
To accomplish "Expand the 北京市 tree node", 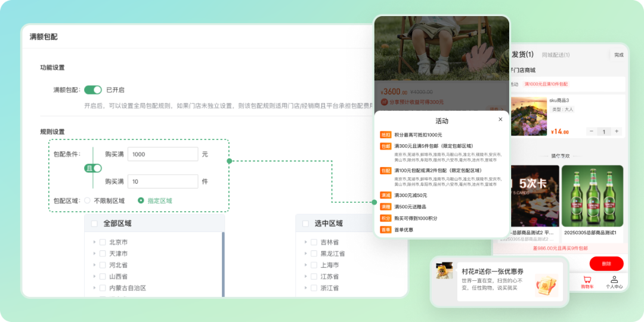I will [x=94, y=242].
